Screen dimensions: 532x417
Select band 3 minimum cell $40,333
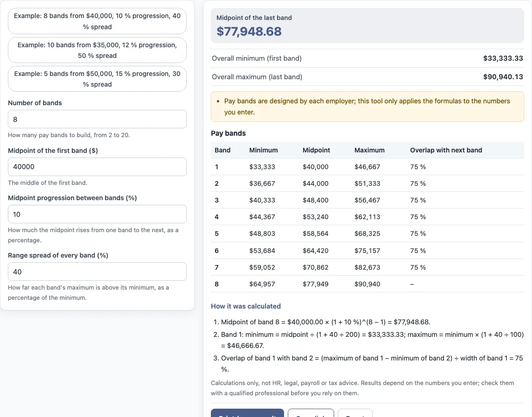pos(262,200)
